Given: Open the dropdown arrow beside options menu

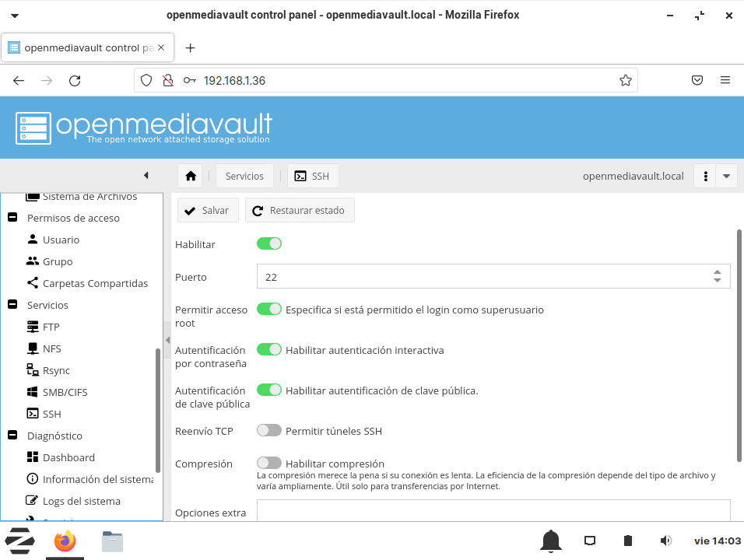Looking at the screenshot, I should click(x=726, y=176).
